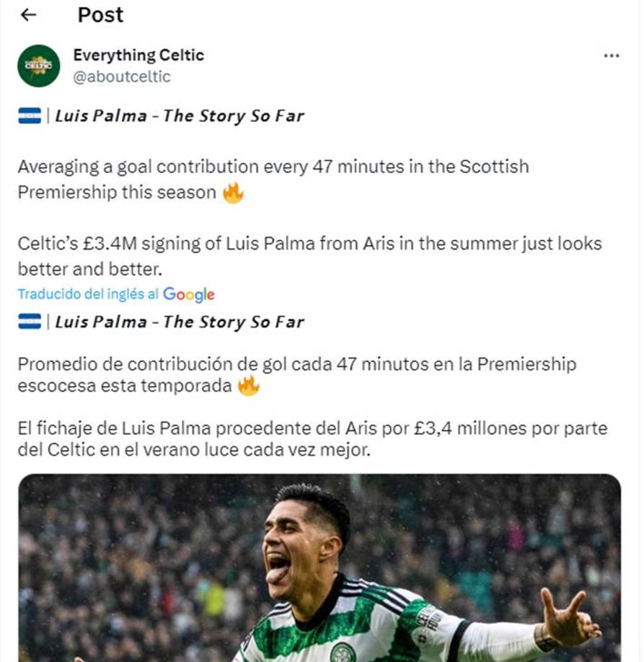Screen dimensions: 644x662
Task: Open the Everything Celtic profile avatar
Action: 38,66
